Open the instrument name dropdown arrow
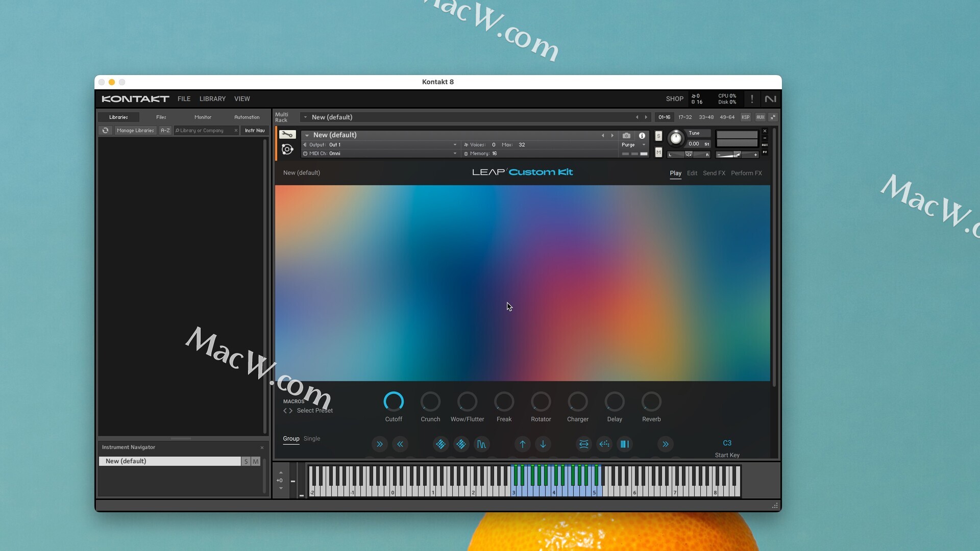Screen dimensions: 980x551 [307, 135]
